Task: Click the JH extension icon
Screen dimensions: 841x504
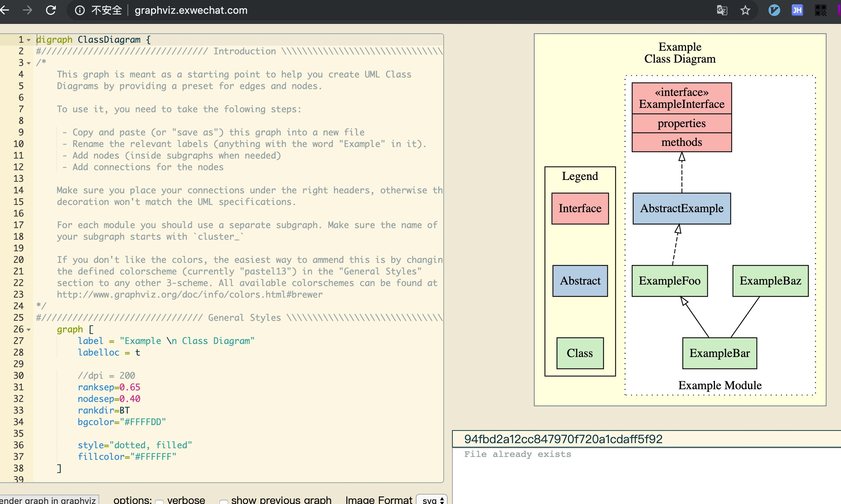Action: click(797, 10)
